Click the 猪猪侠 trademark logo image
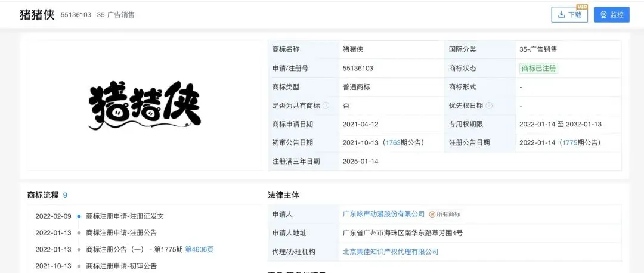The image size is (644, 273). pyautogui.click(x=144, y=106)
